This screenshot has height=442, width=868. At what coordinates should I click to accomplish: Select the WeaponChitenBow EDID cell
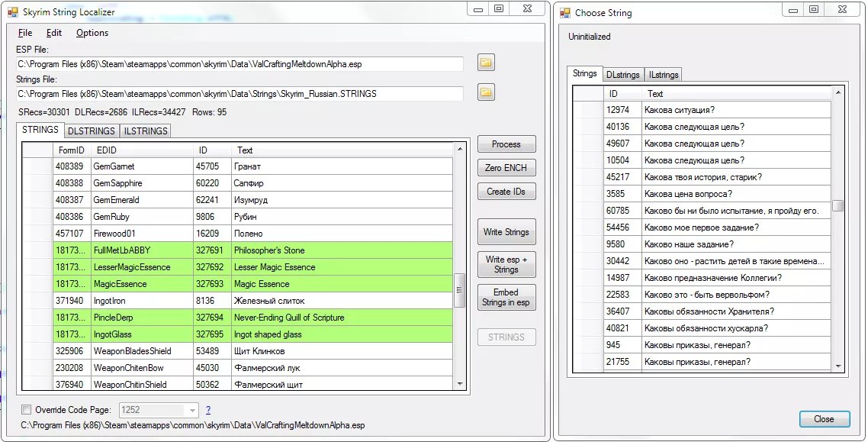click(143, 368)
